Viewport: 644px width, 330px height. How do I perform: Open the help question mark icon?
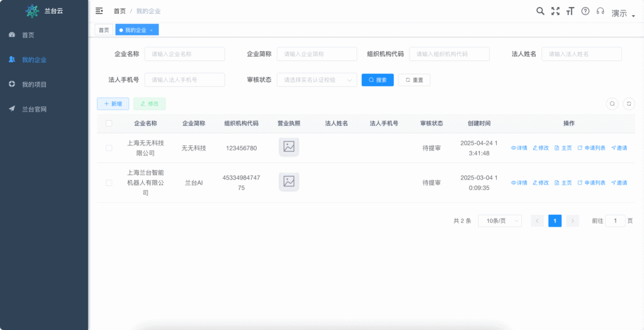[x=586, y=11]
